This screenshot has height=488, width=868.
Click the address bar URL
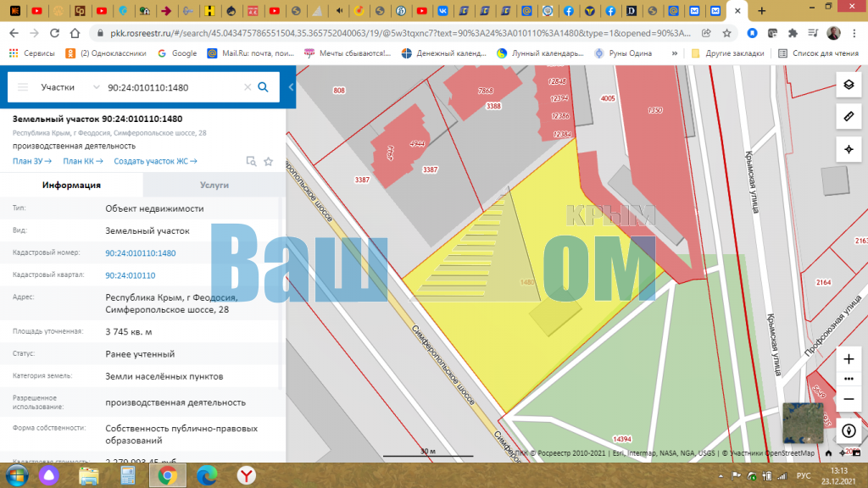click(400, 33)
